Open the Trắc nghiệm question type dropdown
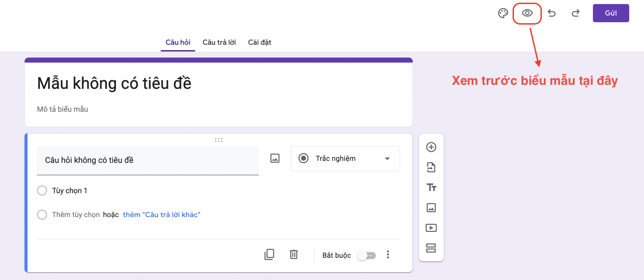 [345, 159]
